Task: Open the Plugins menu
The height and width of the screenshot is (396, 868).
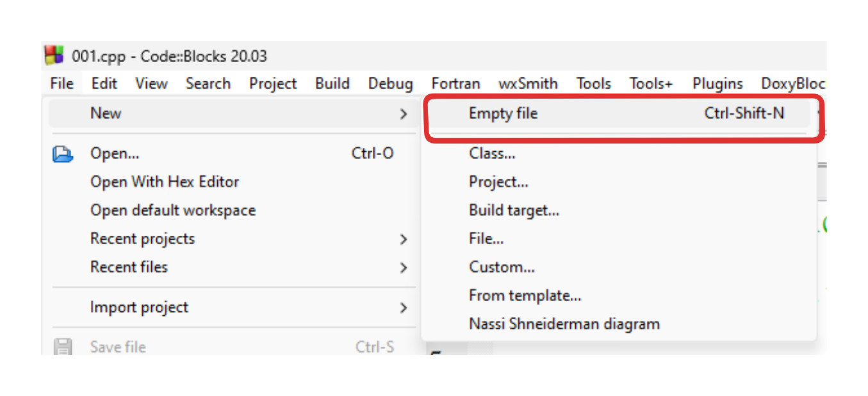Action: [717, 84]
